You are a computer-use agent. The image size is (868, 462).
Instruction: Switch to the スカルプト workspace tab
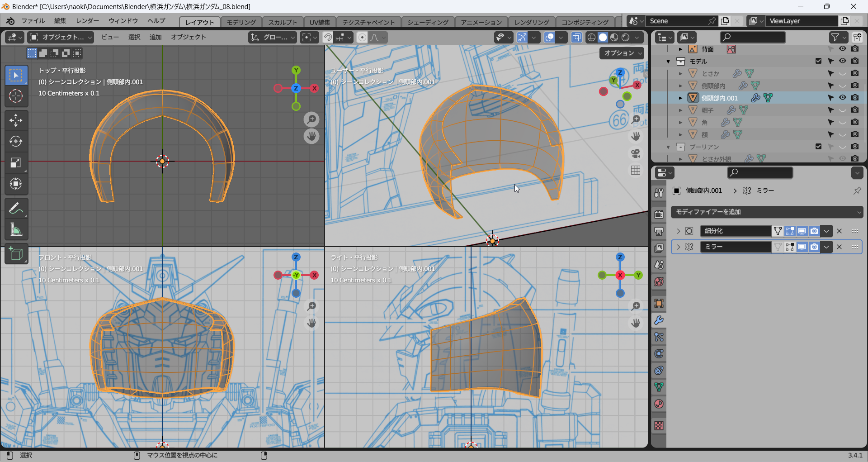tap(283, 22)
